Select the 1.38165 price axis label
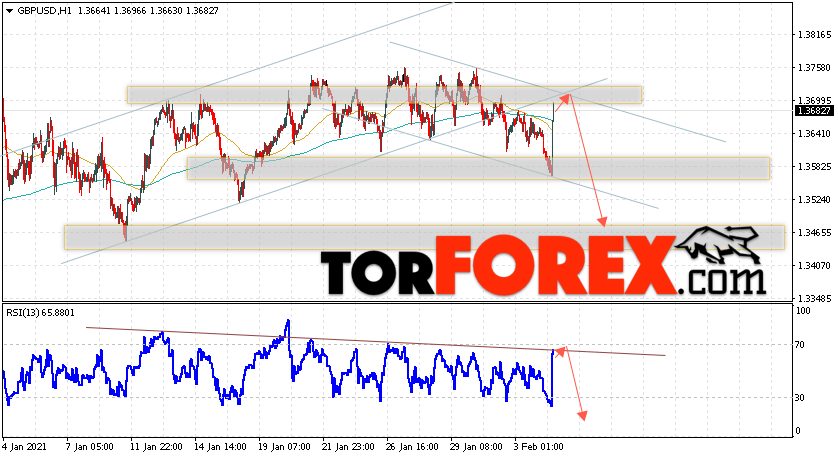 [814, 35]
